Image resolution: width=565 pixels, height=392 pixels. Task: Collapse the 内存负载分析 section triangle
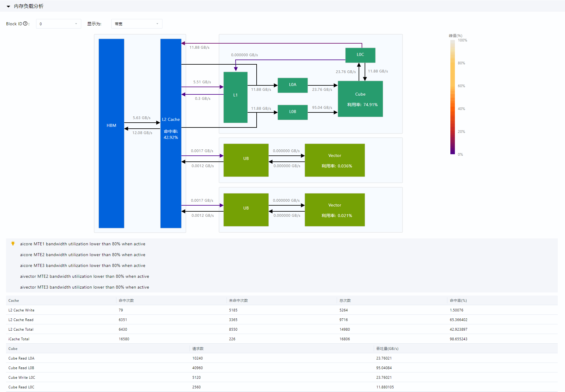pyautogui.click(x=8, y=6)
